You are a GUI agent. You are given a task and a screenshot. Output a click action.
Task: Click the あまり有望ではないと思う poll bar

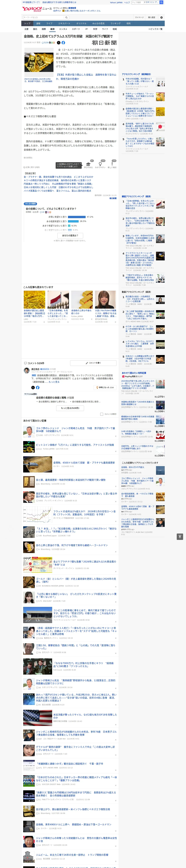pos(69,226)
